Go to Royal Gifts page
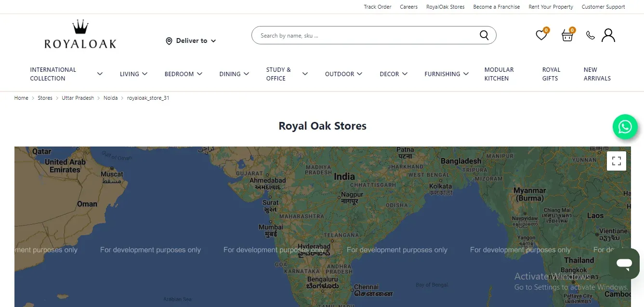Viewport: 644px width, 307px height. [x=551, y=74]
